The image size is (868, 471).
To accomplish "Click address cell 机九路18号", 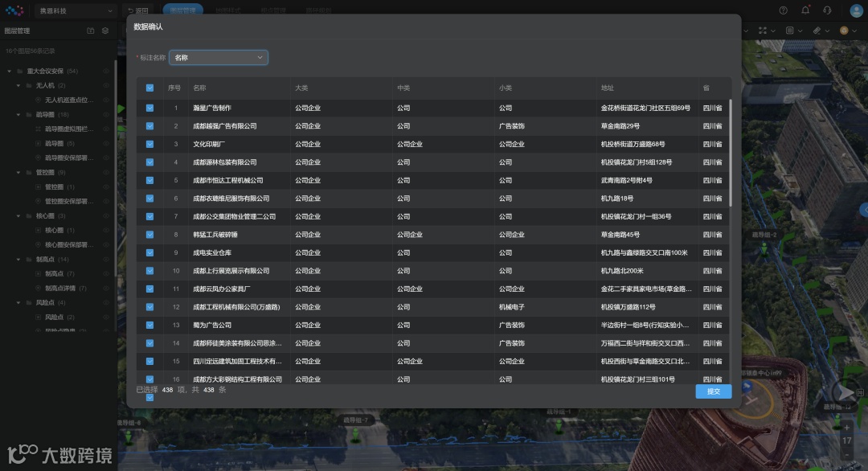I will click(x=617, y=199).
